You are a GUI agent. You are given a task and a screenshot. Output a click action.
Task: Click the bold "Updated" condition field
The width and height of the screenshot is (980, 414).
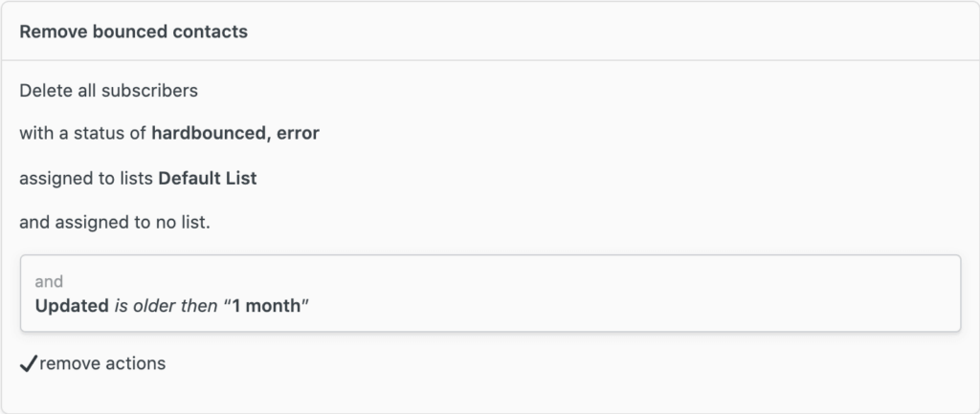[72, 307]
